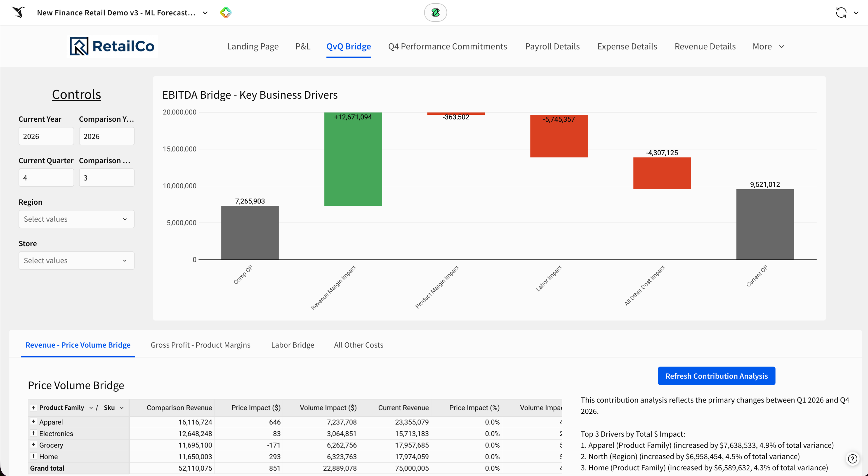The width and height of the screenshot is (868, 476).
Task: Click the green circular icon at top center
Action: point(435,12)
